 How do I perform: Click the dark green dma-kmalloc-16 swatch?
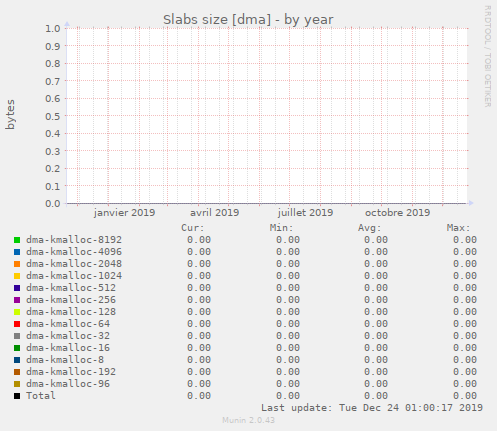point(17,348)
